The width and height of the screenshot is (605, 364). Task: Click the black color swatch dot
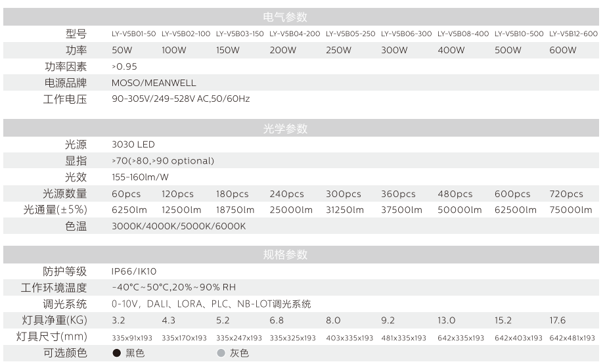coord(116,353)
